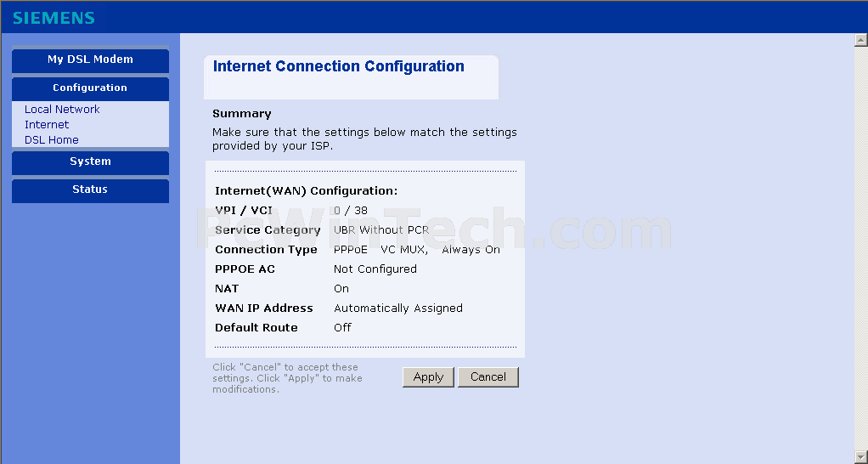Click the Automatically Assigned WAN IP value
The image size is (868, 464).
398,308
